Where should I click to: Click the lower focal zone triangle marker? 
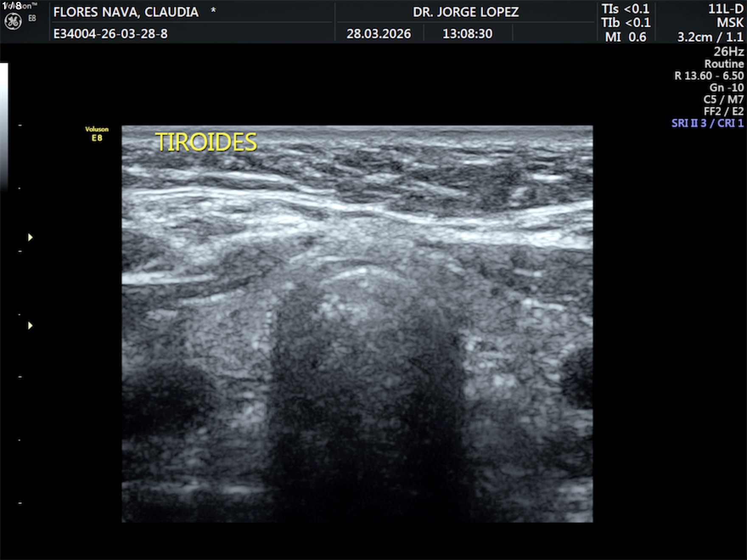point(30,325)
